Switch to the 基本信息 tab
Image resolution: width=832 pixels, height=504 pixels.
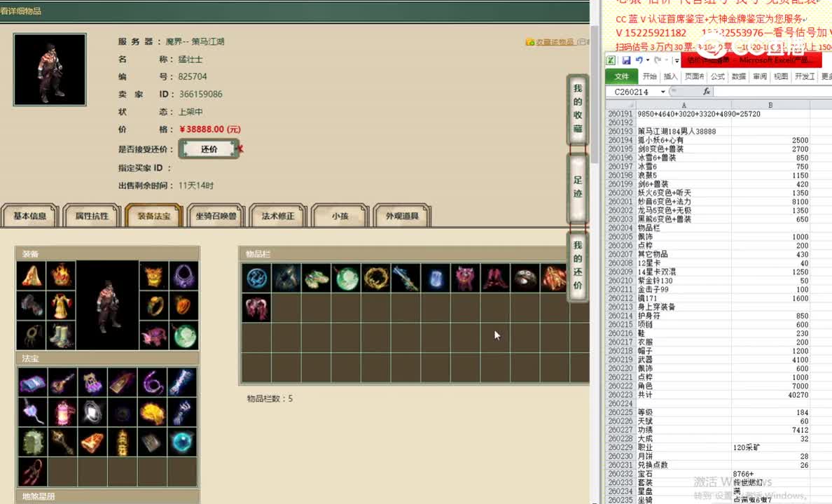[x=29, y=216]
